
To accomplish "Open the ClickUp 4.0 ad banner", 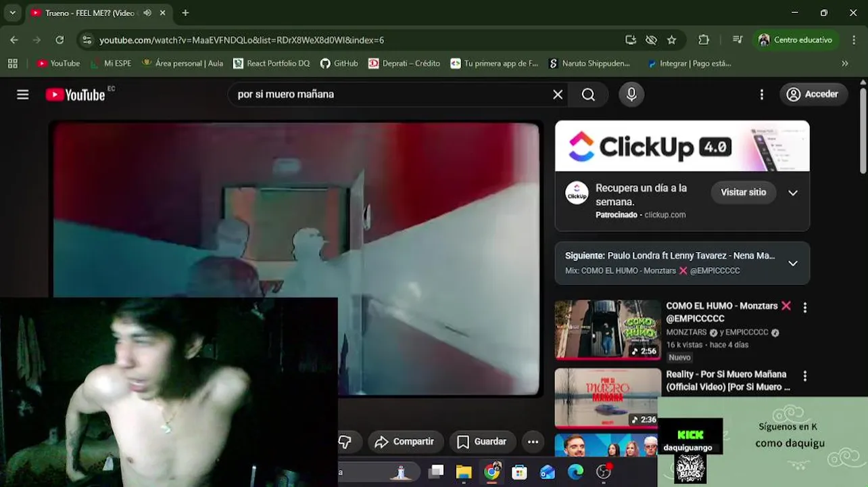I will (x=682, y=146).
